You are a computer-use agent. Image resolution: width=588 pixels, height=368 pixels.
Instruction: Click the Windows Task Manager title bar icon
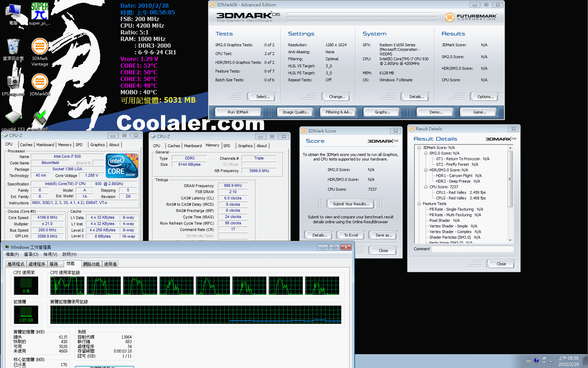point(6,247)
